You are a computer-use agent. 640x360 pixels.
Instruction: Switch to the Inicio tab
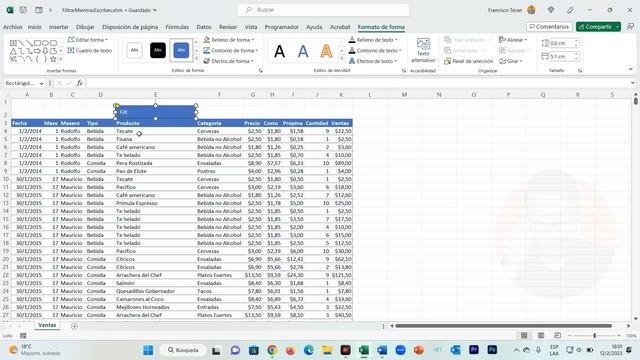(35, 27)
